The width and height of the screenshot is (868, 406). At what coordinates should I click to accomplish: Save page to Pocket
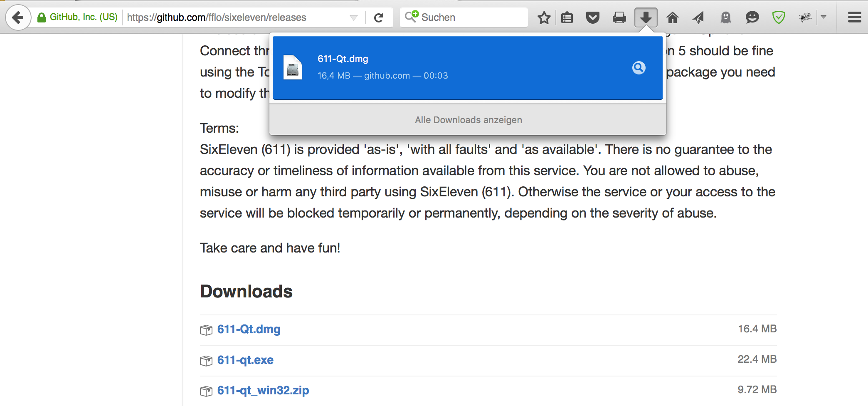pyautogui.click(x=593, y=17)
